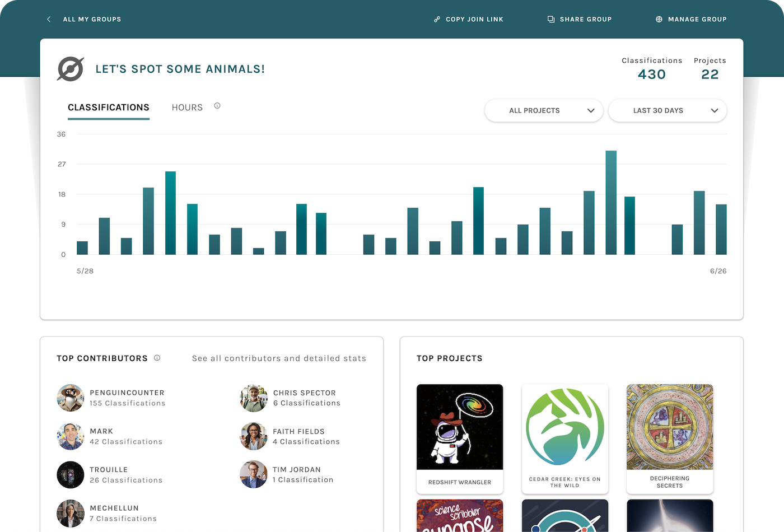This screenshot has height=532, width=784.
Task: Expand the Last 30 Days date range selector
Action: 667,110
